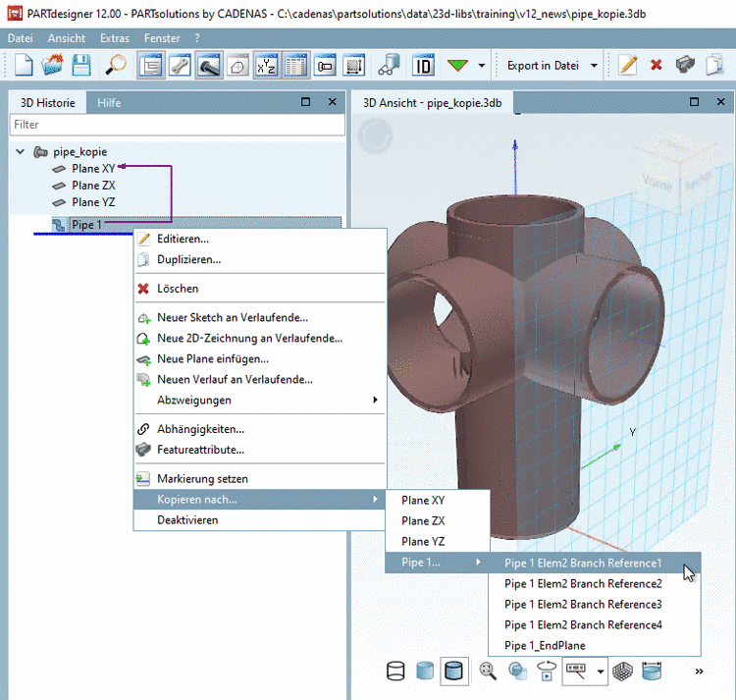This screenshot has height=700, width=736.
Task: Click the New document toolbar icon
Action: click(x=24, y=65)
